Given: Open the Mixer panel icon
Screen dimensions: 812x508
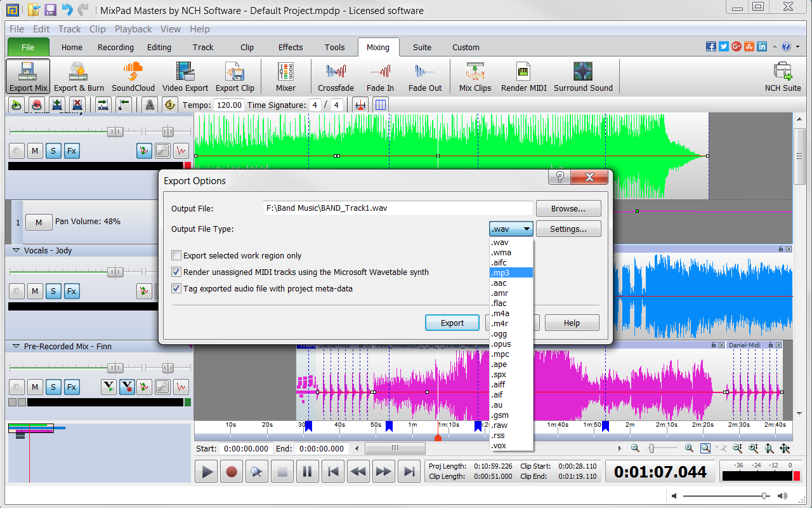Looking at the screenshot, I should (x=285, y=77).
